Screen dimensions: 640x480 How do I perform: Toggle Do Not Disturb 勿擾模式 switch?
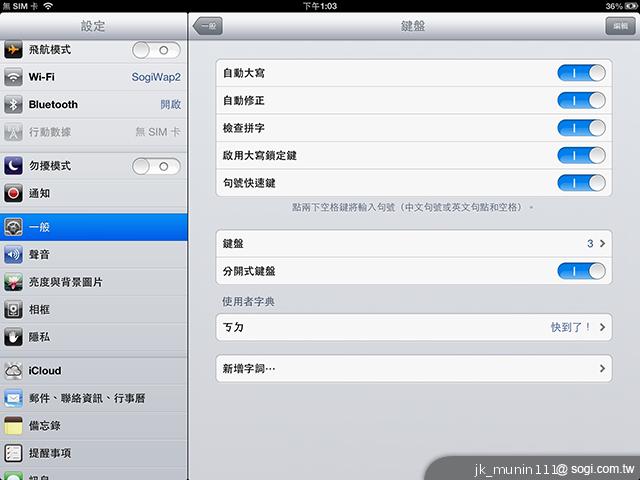156,166
